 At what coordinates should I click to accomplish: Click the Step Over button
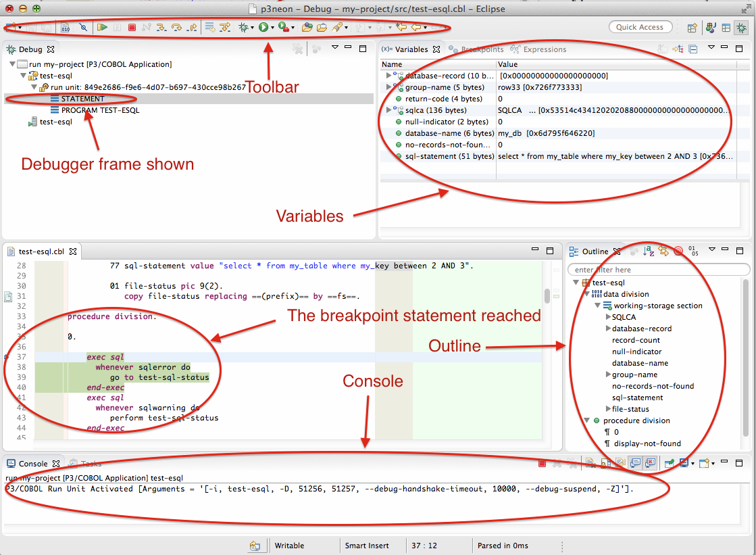(176, 28)
